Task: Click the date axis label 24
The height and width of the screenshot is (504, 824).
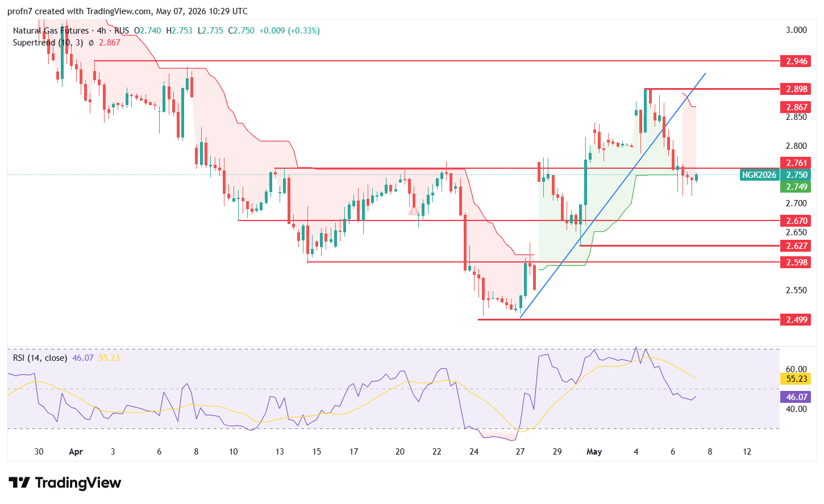Action: point(474,452)
